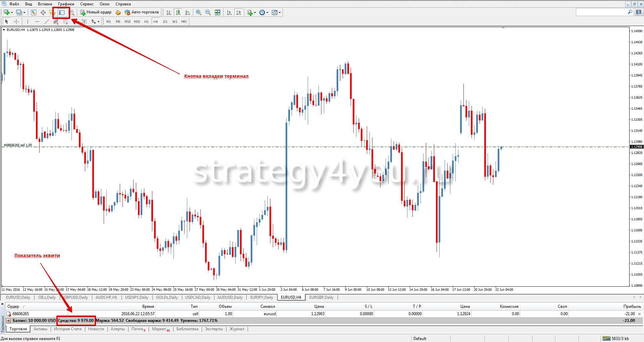Expand the new chart dropdown arrow
The width and height of the screenshot is (644, 342).
pos(12,12)
